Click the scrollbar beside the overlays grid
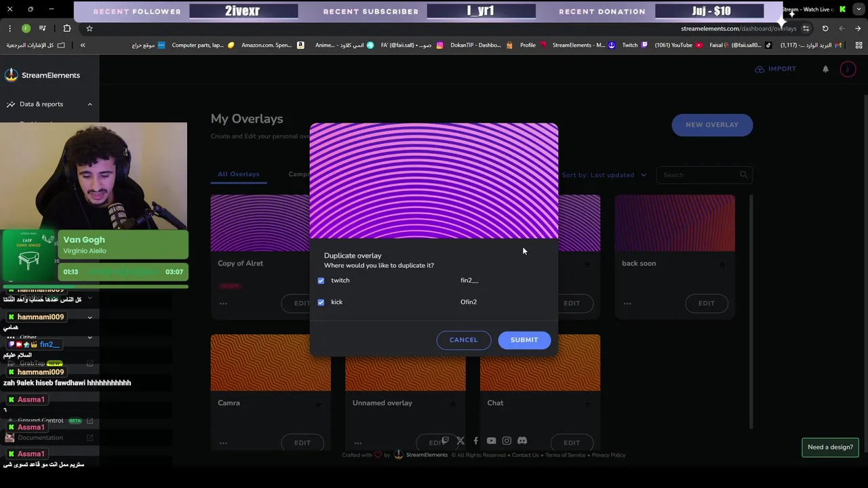Viewport: 868px width, 488px height. coord(751,312)
